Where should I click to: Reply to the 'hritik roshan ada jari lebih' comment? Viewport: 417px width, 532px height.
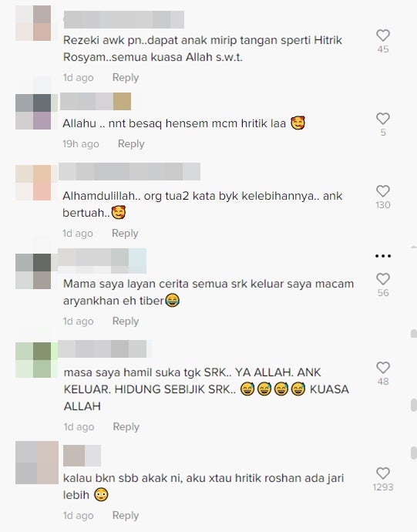[126, 515]
